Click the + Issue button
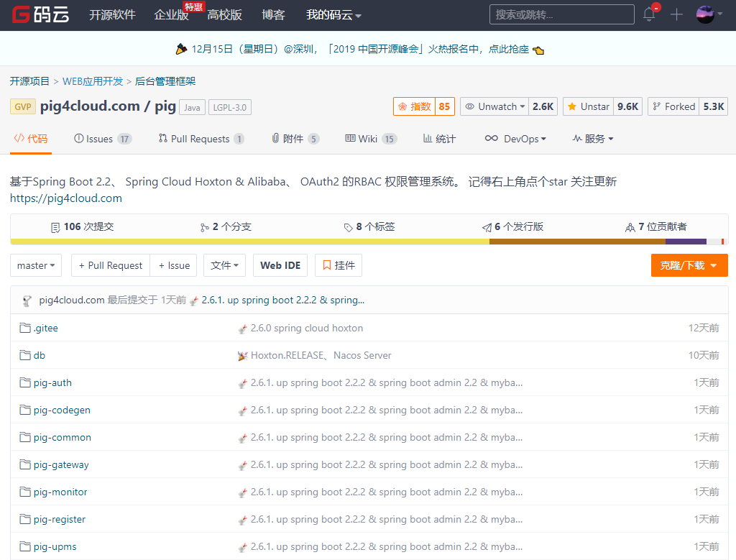This screenshot has height=560, width=736. [x=174, y=265]
